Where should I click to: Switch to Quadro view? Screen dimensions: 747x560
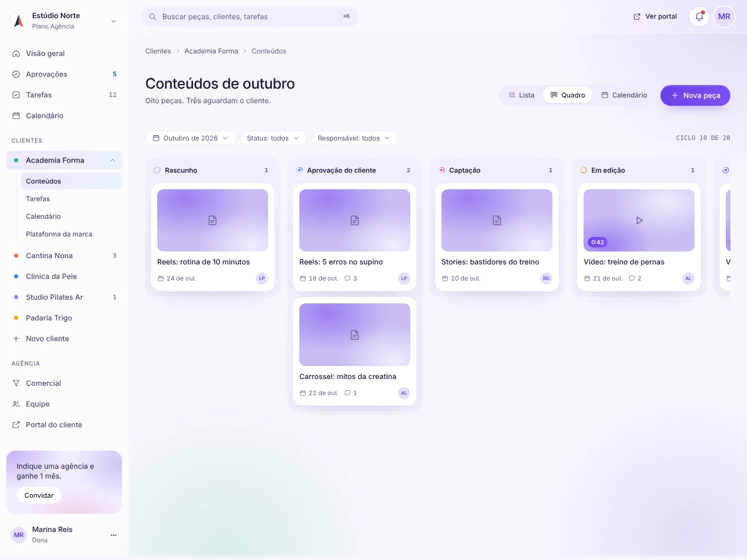click(568, 95)
